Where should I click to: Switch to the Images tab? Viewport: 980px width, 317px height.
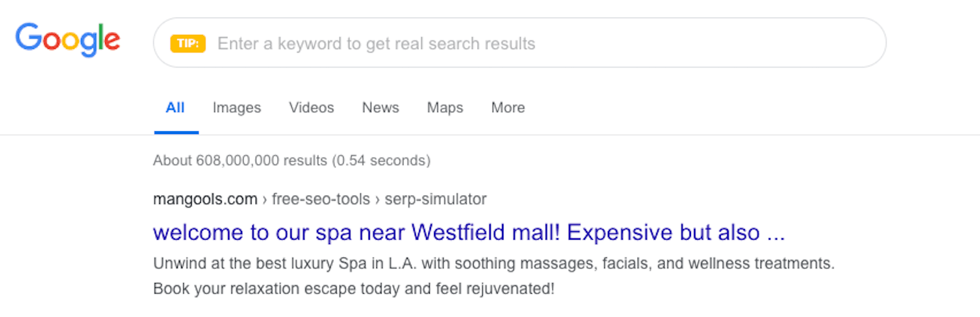236,108
